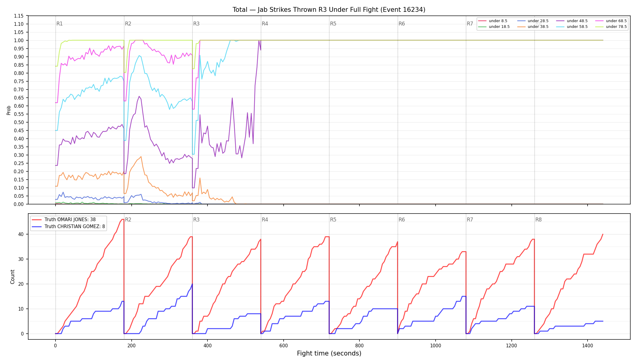
Task: Click the R6 round marker in the probability chart
Action: coord(402,24)
